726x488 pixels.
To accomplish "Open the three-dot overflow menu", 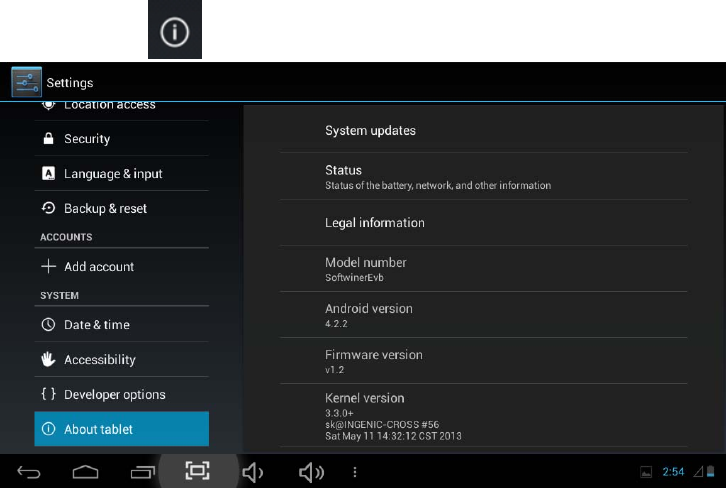I will [355, 472].
